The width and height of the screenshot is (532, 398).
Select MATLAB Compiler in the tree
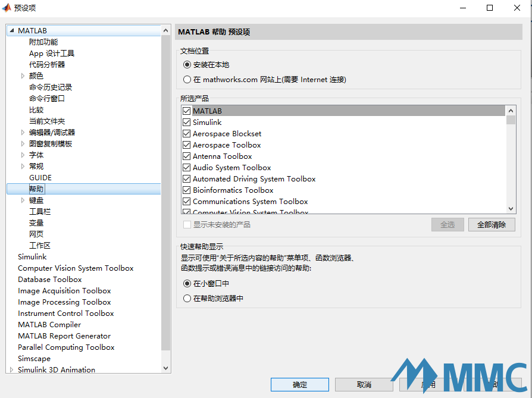(x=49, y=325)
